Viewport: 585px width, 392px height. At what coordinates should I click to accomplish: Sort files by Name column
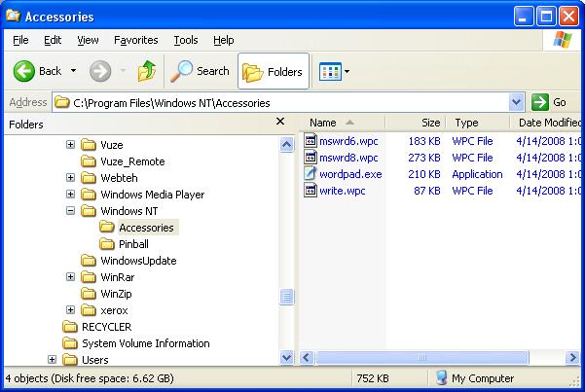[x=342, y=123]
